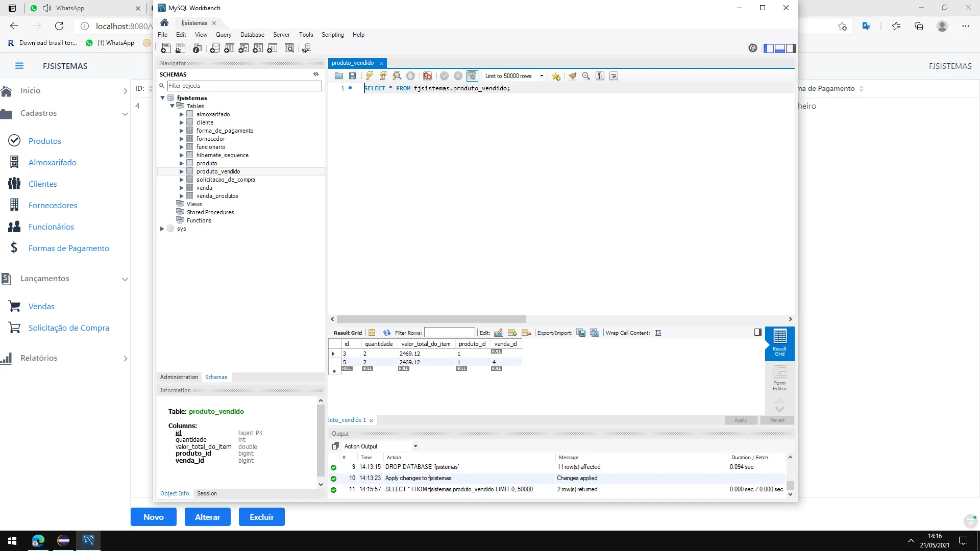This screenshot has height=551, width=980.
Task: Toggle right sidebar panel visibility
Action: pyautogui.click(x=791, y=48)
